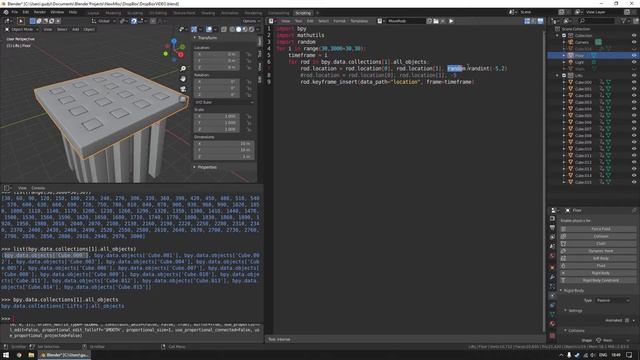640x360 pixels.
Task: Hide Floor with its eye icon
Action: pos(634,55)
